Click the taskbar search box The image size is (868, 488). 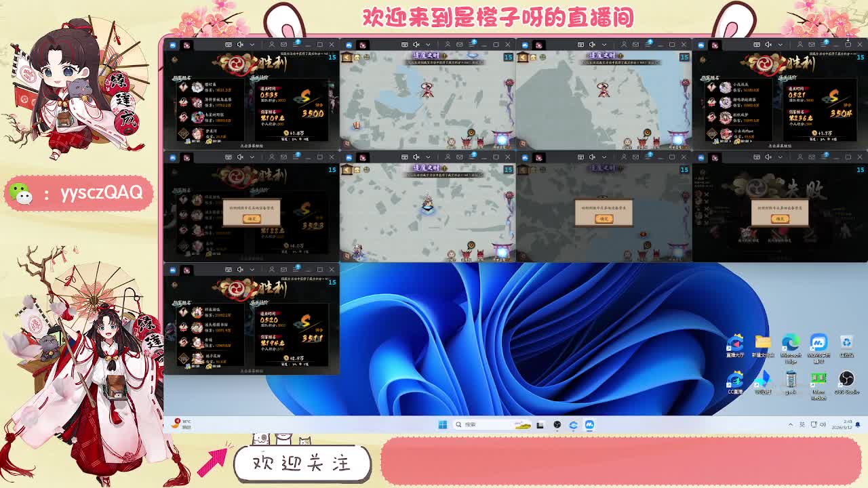click(x=492, y=425)
